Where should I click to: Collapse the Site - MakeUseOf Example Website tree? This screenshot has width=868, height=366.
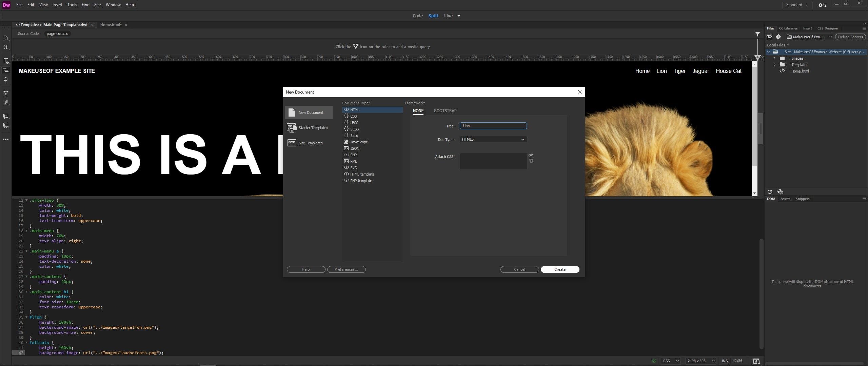tap(768, 52)
